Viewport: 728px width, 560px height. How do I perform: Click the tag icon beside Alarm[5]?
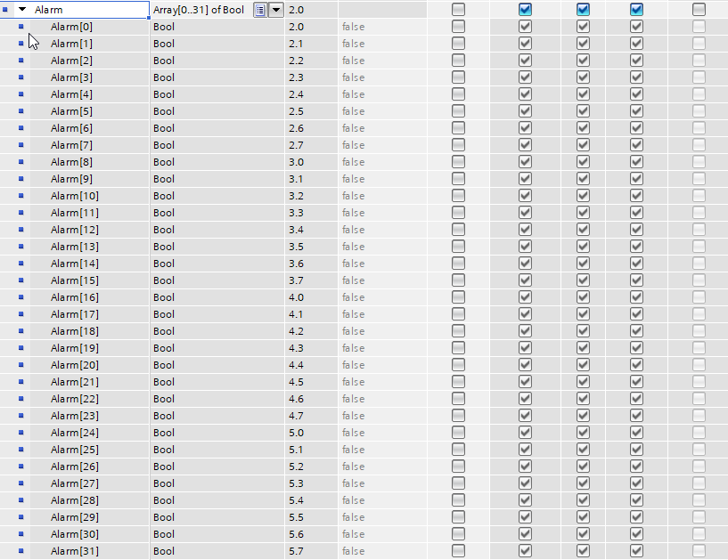(x=20, y=111)
